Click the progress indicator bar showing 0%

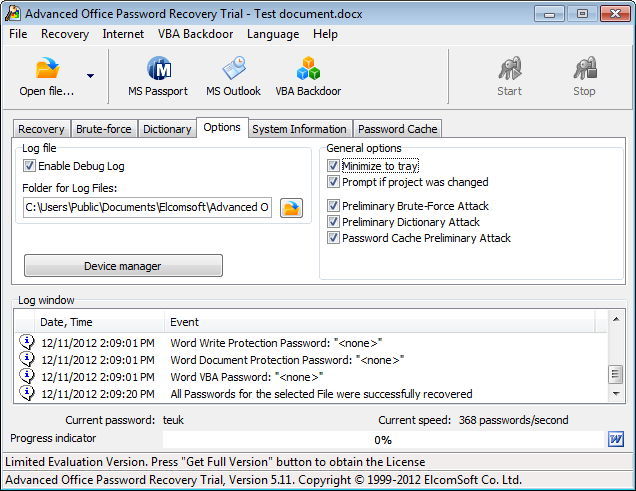(382, 440)
